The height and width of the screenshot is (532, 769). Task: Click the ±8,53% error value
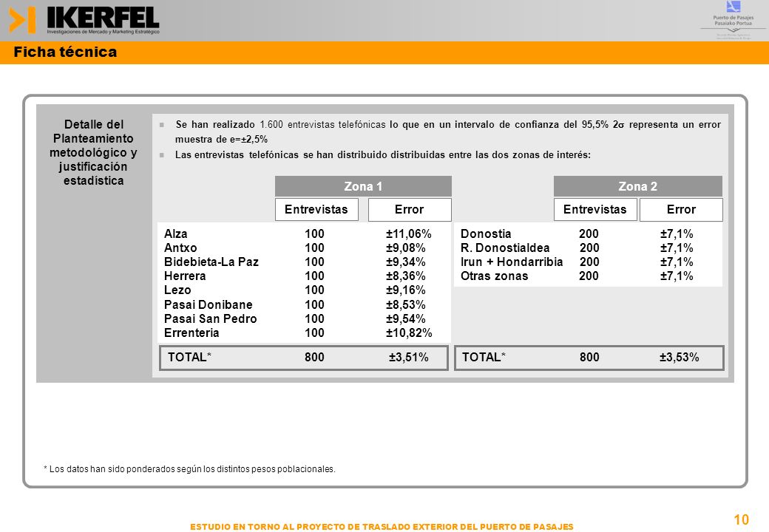pyautogui.click(x=406, y=304)
